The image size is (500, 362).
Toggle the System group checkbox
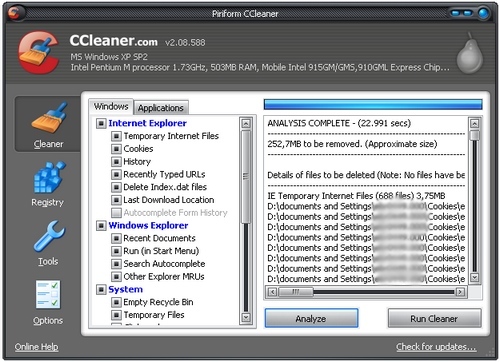tap(101, 289)
